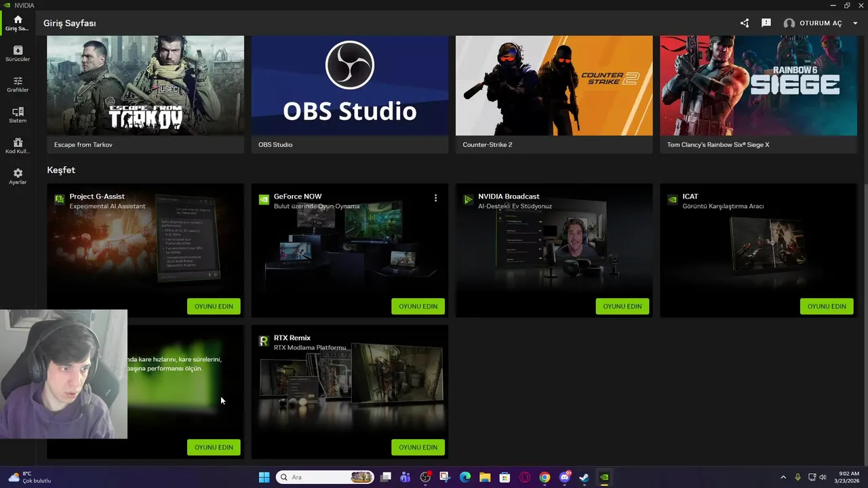Click the taskbar search box Ara
868x488 pixels.
point(325,477)
